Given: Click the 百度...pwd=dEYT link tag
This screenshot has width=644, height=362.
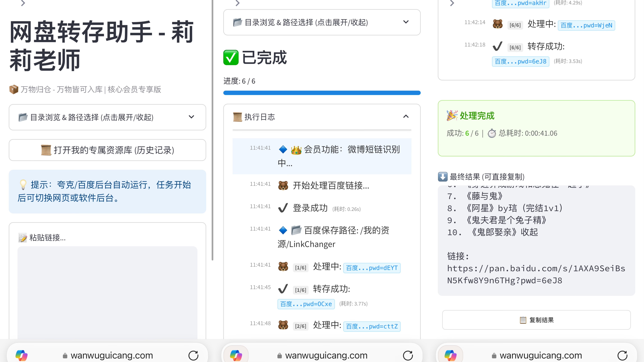Looking at the screenshot, I should point(372,268).
